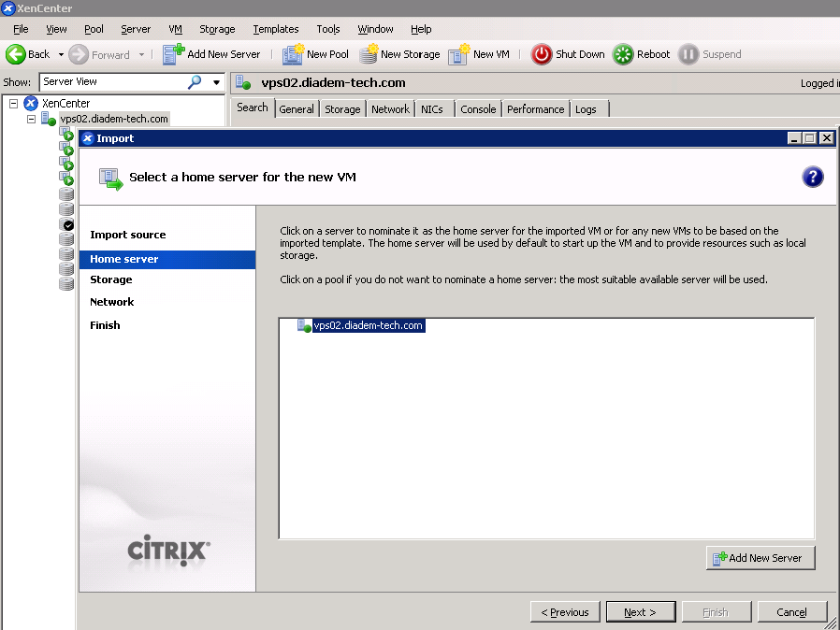The height and width of the screenshot is (630, 840).
Task: Select vps02.diadem-tech.com in the left tree
Action: (x=114, y=119)
